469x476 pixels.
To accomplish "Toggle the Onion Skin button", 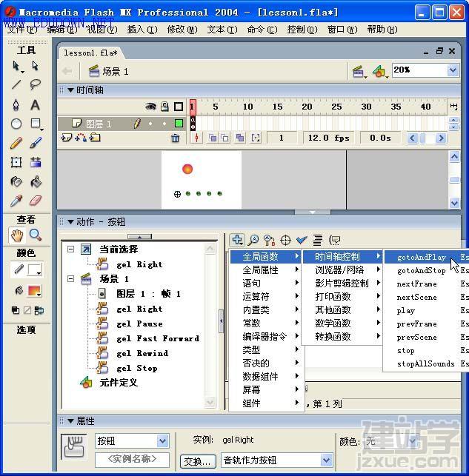I will tap(213, 138).
